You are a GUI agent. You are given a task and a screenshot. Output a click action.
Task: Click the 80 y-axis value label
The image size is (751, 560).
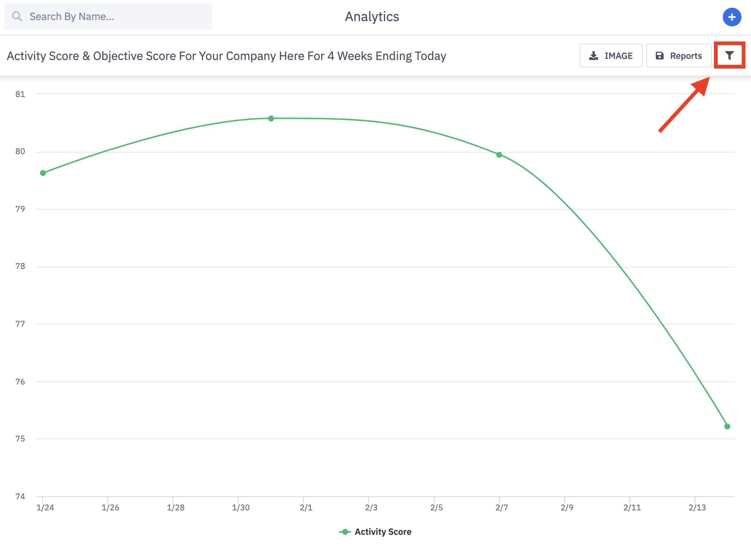(x=20, y=151)
